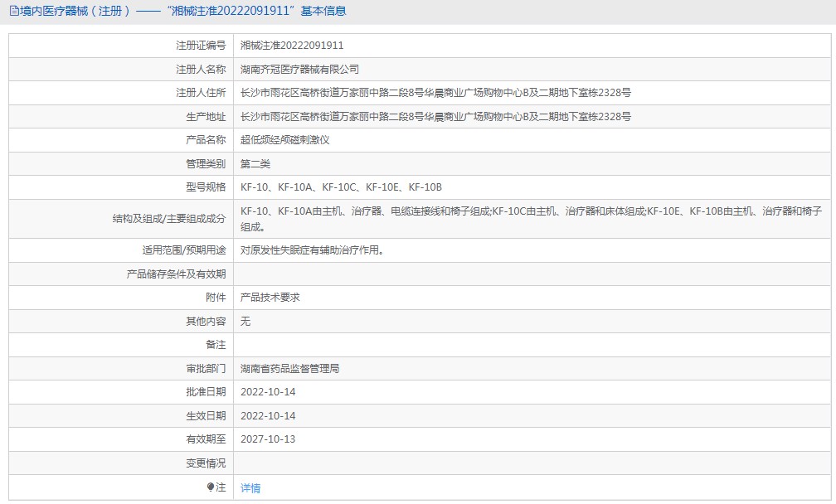Click the 批准日期 value 2022-10-14

268,392
